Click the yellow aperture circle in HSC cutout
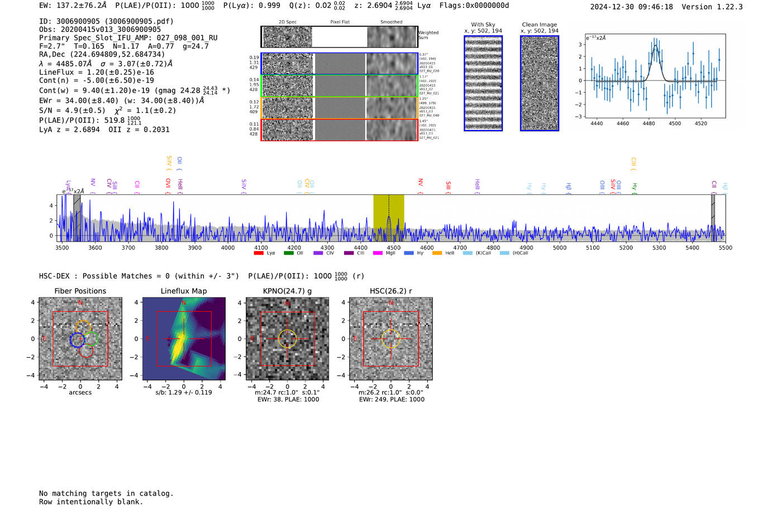 pos(390,339)
